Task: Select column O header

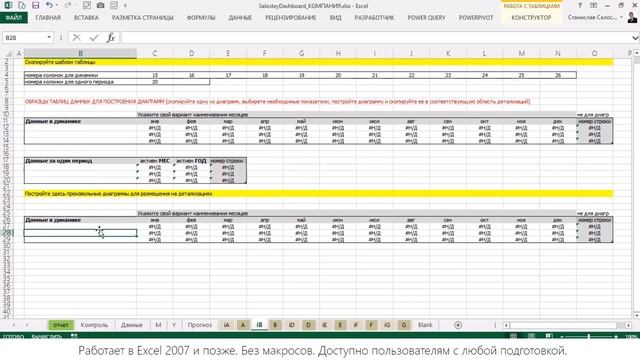Action: (594, 53)
